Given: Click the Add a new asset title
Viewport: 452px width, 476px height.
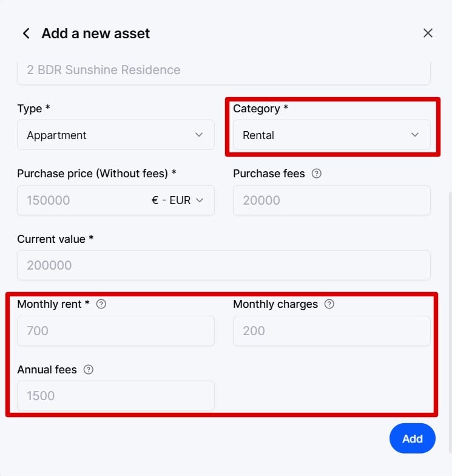Looking at the screenshot, I should [x=95, y=33].
